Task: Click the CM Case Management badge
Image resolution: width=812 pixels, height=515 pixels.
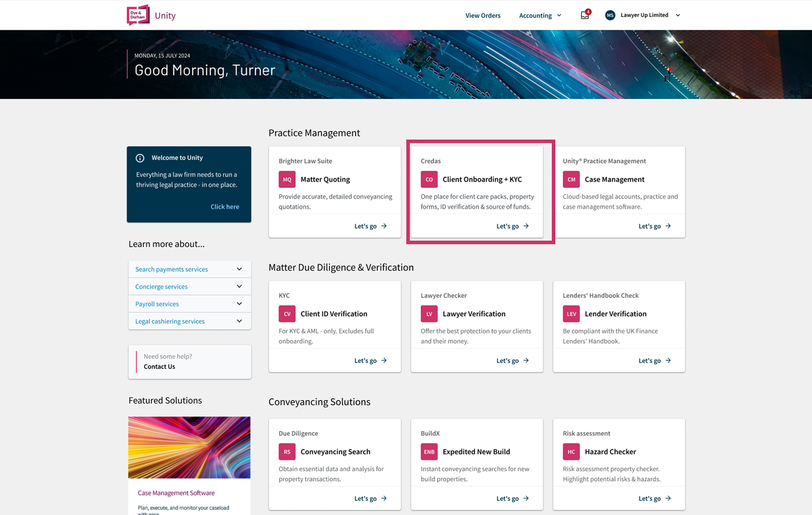Action: (x=571, y=179)
